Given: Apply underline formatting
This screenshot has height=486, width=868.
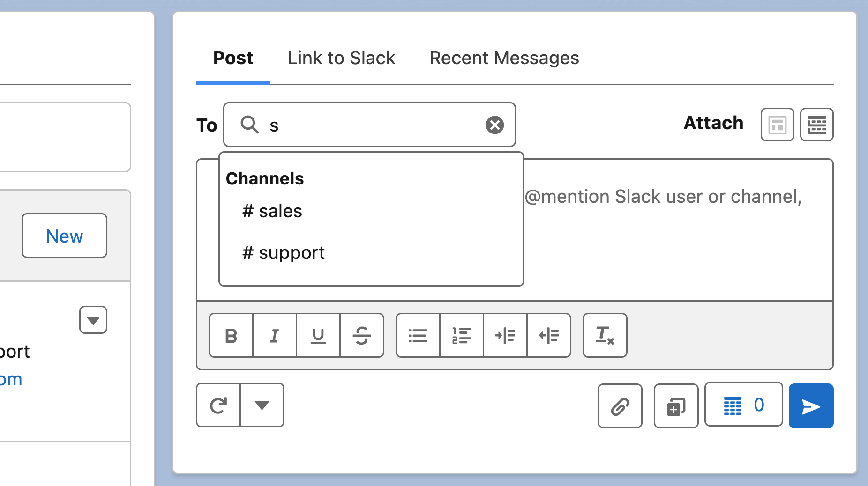Looking at the screenshot, I should (x=318, y=335).
